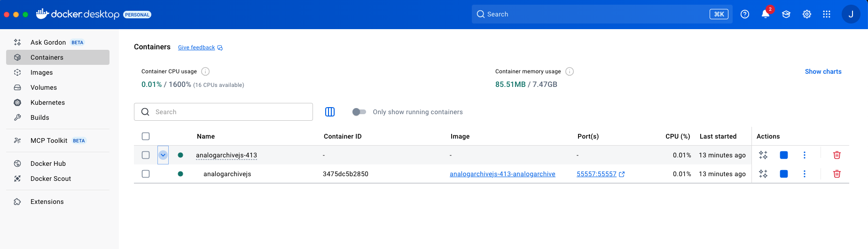Sort by the Last started column header
868x249 pixels.
pos(718,136)
